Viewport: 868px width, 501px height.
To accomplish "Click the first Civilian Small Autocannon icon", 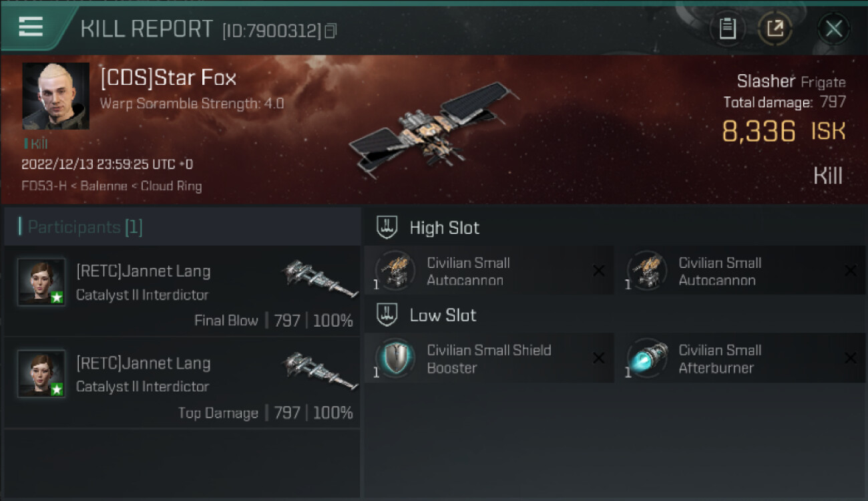I will 395,271.
